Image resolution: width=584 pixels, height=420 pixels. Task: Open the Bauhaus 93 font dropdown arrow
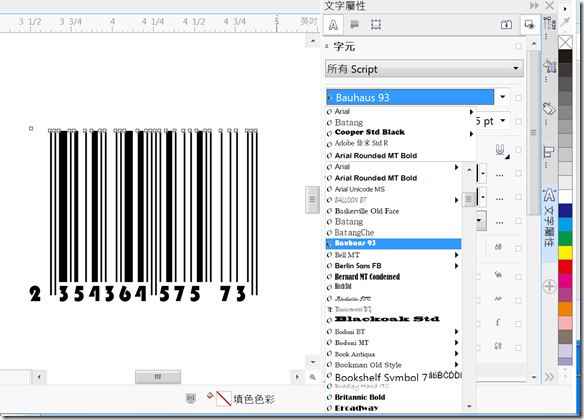tap(502, 97)
